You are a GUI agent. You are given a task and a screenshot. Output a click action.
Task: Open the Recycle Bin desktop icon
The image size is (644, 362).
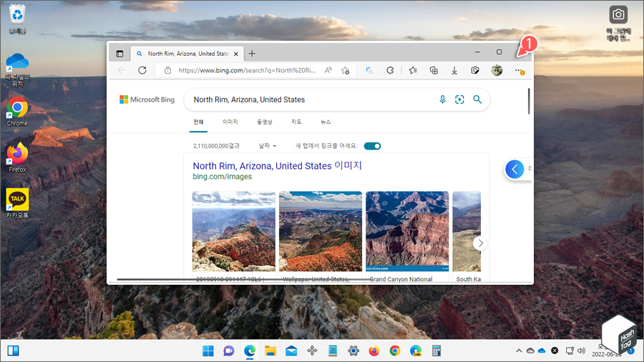point(17,19)
